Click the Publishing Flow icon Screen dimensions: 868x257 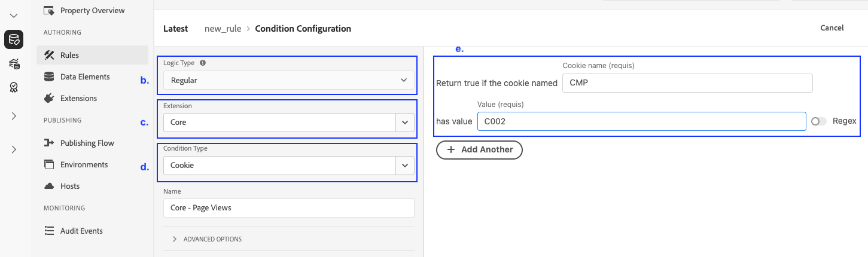tap(49, 143)
